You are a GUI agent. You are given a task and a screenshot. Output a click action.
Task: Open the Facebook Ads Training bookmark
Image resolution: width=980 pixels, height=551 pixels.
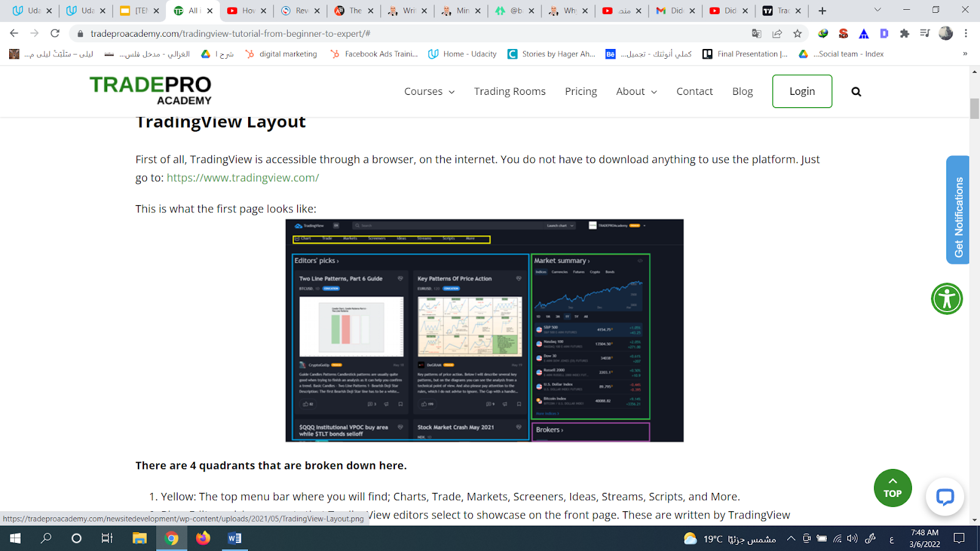[374, 54]
